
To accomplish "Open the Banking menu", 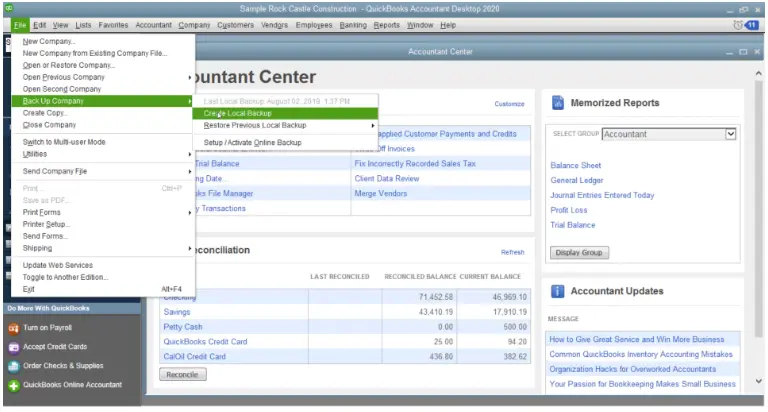I will (x=353, y=25).
